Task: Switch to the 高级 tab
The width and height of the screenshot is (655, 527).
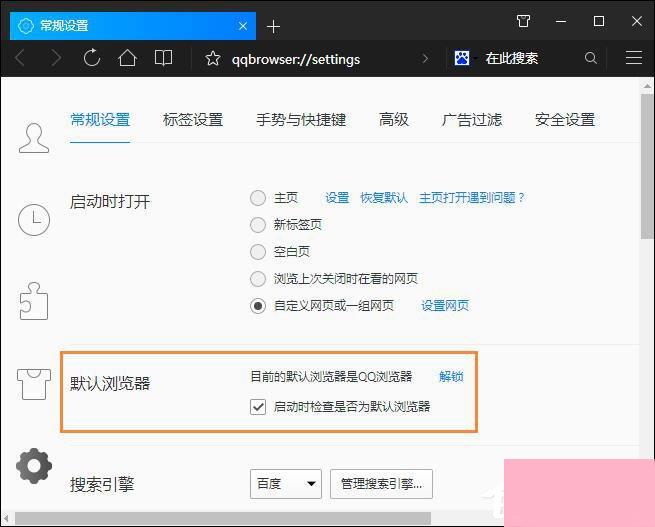Action: pos(394,120)
